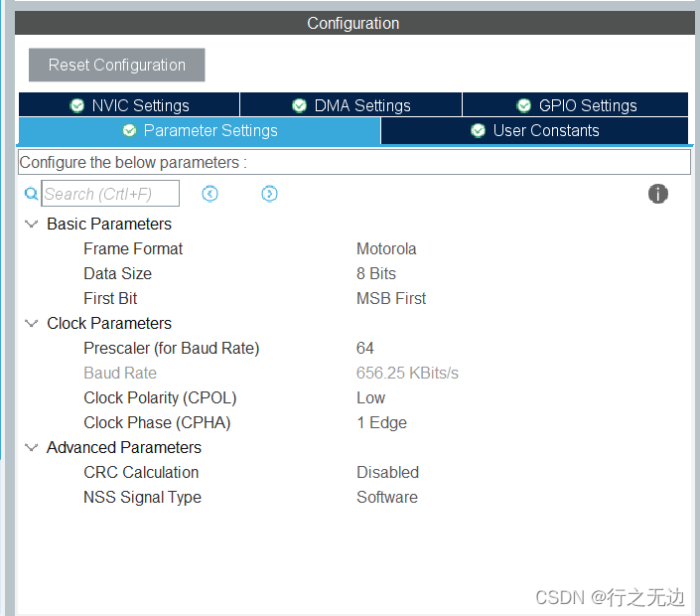700x616 pixels.
Task: Select the Frame Format row label
Action: click(133, 248)
